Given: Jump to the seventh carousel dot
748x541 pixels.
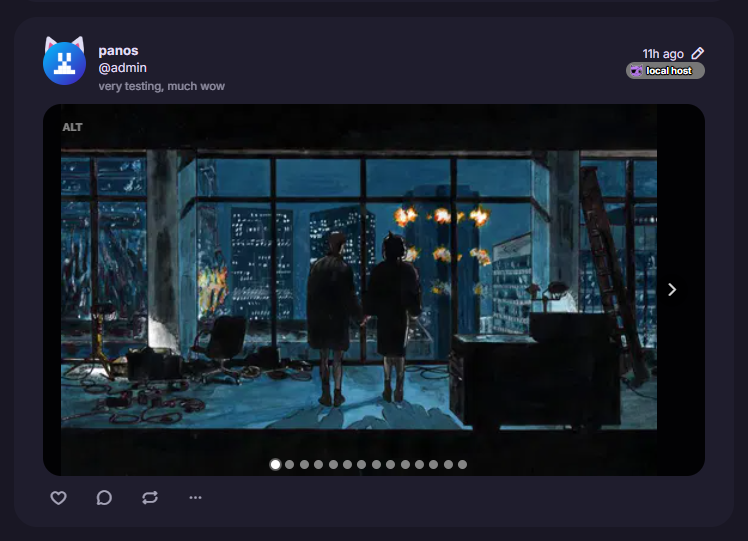Looking at the screenshot, I should 362,465.
